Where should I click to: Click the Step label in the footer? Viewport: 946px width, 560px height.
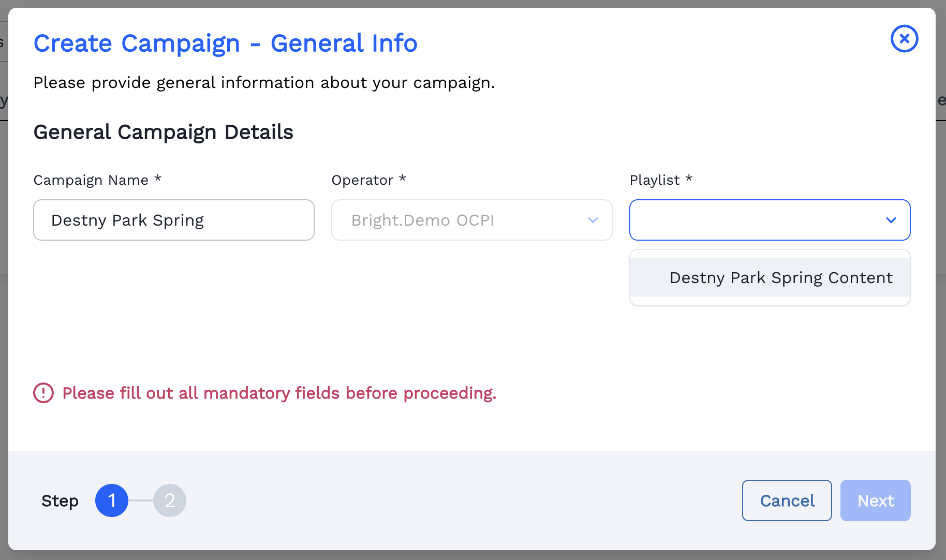60,500
